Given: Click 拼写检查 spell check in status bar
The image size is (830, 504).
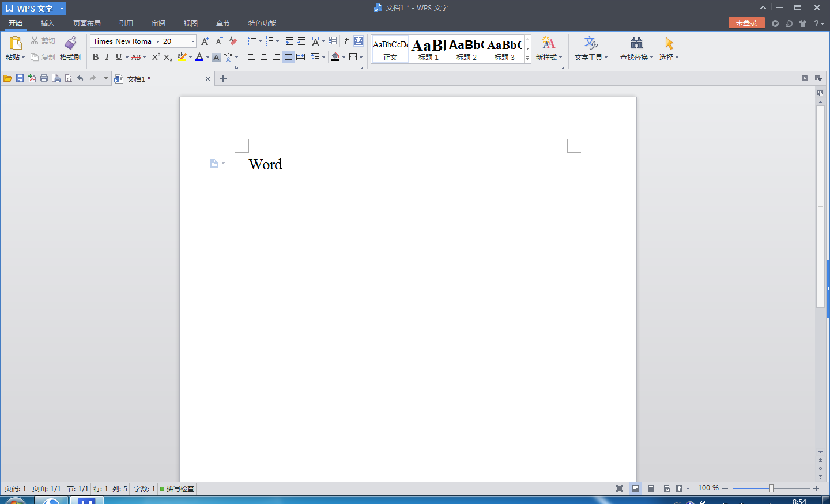Looking at the screenshot, I should 180,488.
